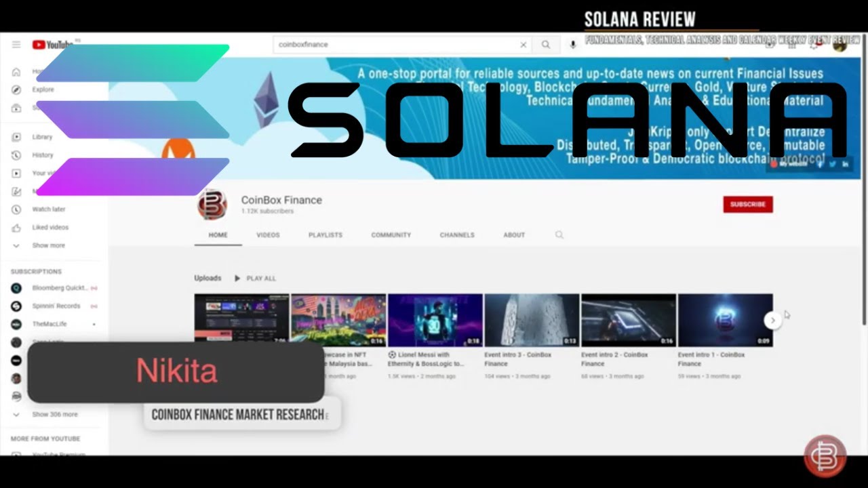This screenshot has width=868, height=488.
Task: Open History in the sidebar
Action: point(42,155)
